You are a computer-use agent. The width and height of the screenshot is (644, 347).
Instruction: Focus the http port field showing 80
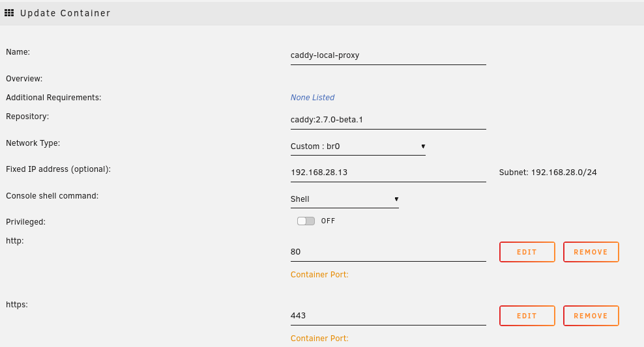(x=388, y=252)
